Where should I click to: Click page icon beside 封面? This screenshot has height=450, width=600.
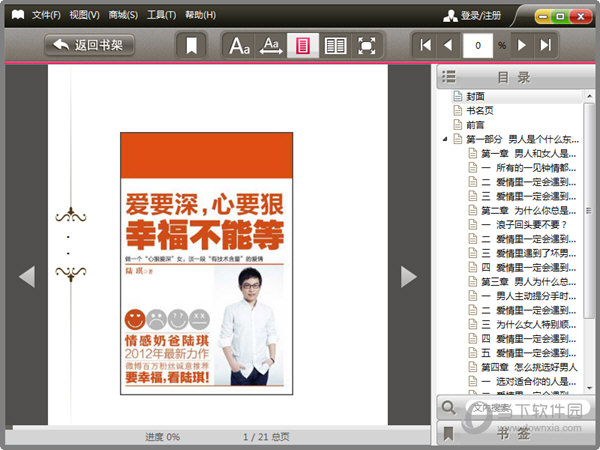458,96
